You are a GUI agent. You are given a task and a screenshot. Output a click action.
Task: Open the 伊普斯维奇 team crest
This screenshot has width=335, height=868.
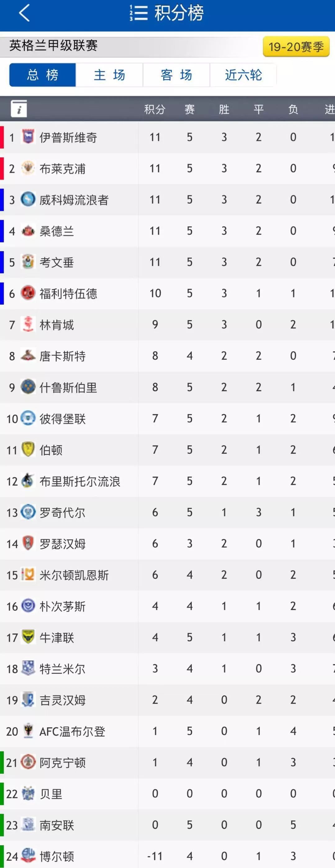[x=28, y=137]
